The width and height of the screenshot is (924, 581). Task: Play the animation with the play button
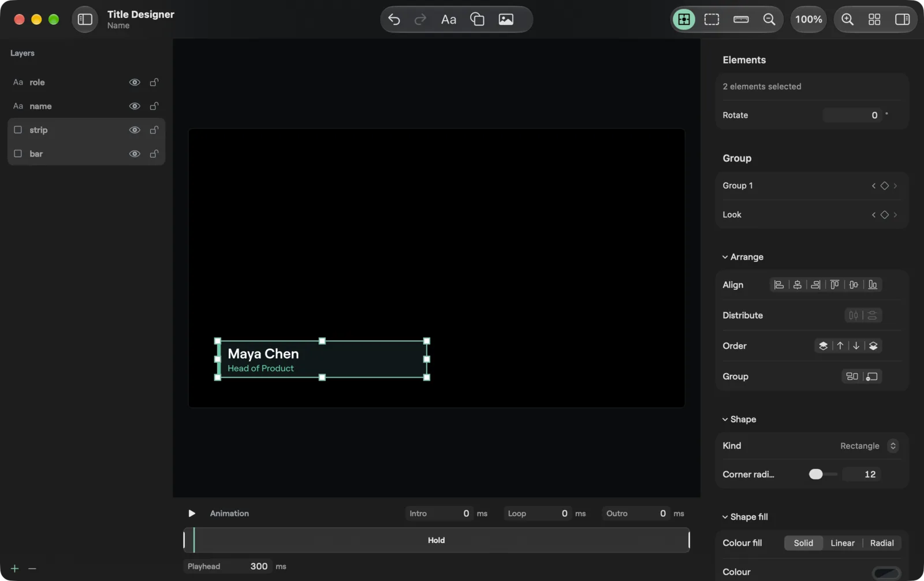tap(192, 513)
